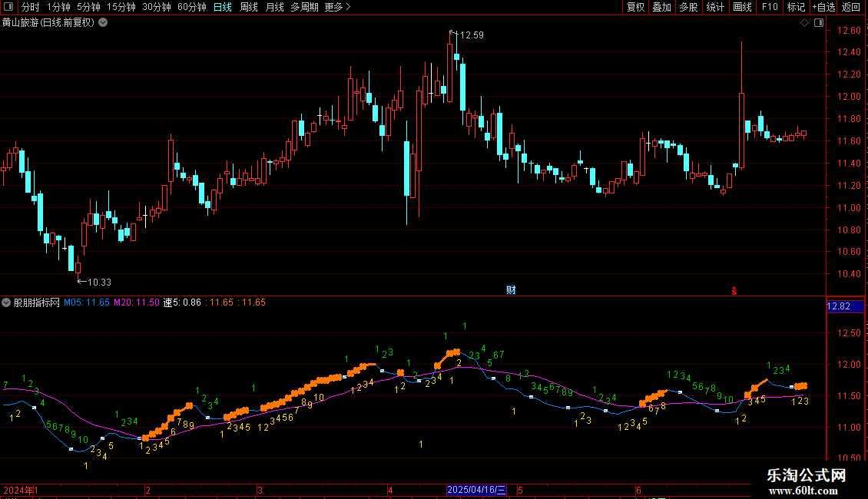Open F10 company info

click(770, 7)
